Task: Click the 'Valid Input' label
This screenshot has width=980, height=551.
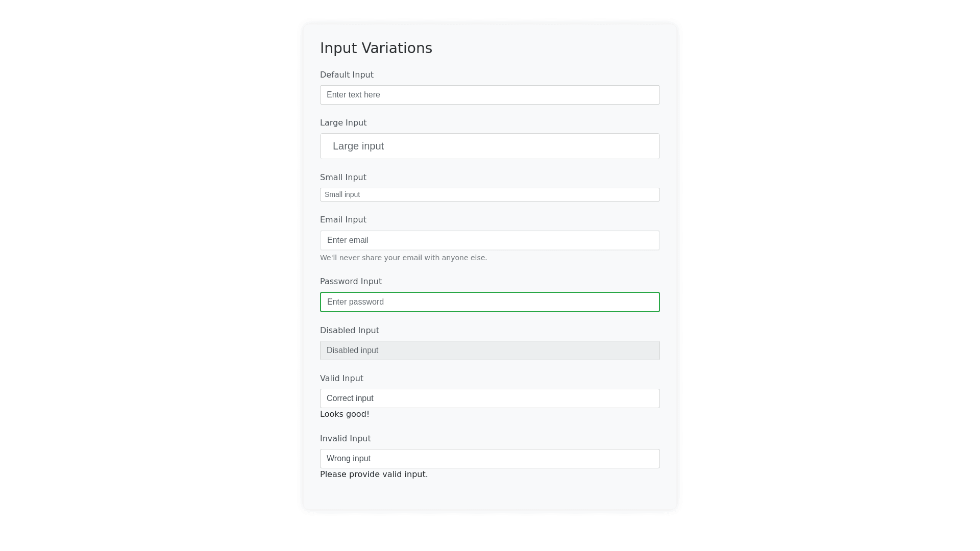Action: (341, 379)
